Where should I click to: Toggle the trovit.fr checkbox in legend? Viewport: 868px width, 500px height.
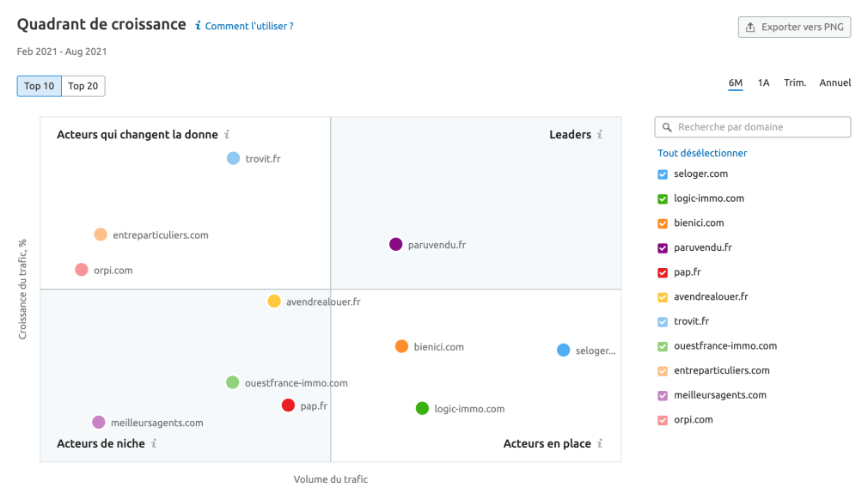[663, 322]
